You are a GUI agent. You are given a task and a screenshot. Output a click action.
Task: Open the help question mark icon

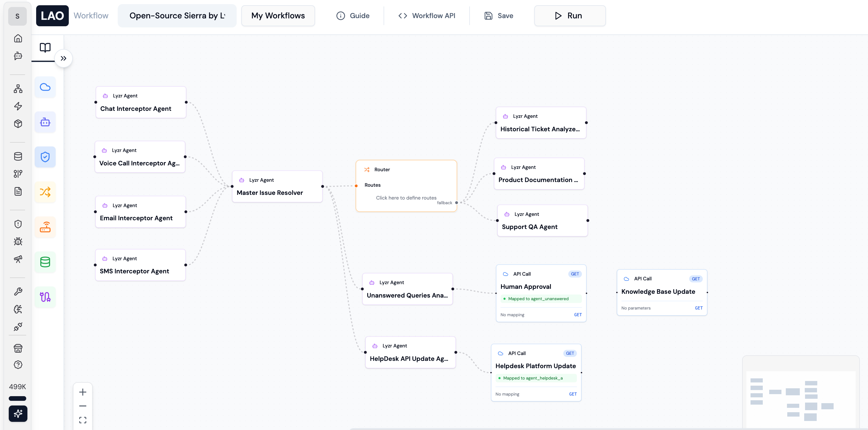pos(18,365)
